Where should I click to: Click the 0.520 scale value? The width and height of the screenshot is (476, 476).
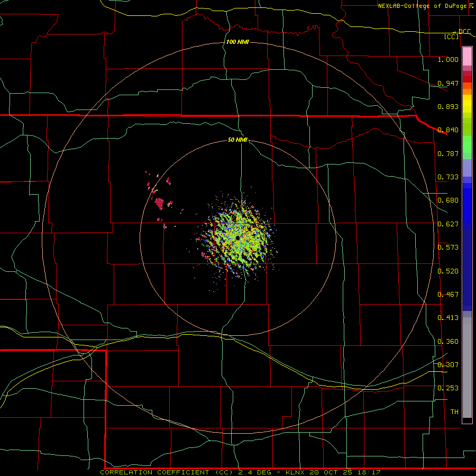(x=448, y=271)
